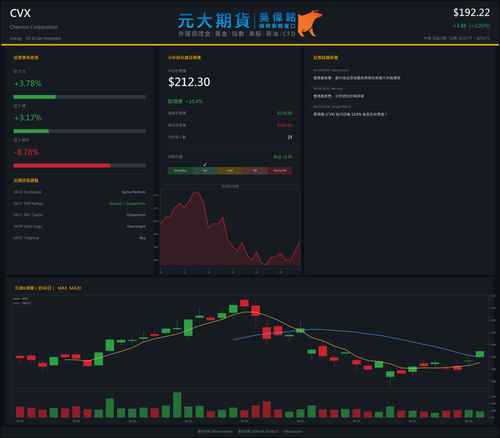Select the Sell rating segment
The image size is (500, 438).
pos(255,171)
